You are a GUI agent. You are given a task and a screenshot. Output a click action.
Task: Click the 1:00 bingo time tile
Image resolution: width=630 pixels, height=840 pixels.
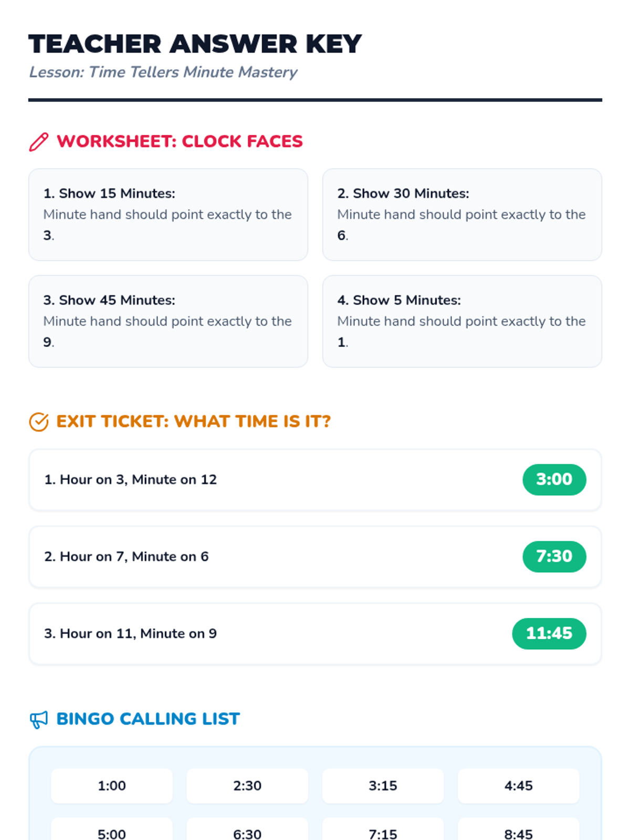pos(111,786)
